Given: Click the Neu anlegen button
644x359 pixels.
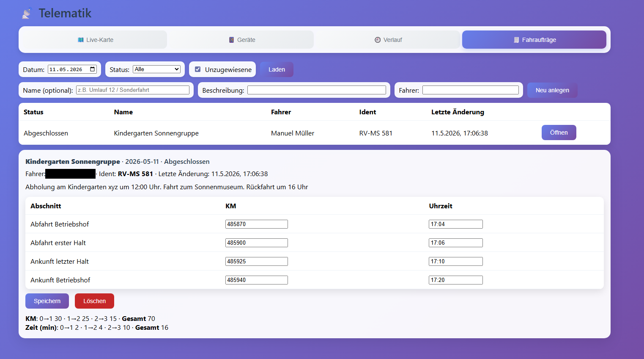Looking at the screenshot, I should (552, 90).
